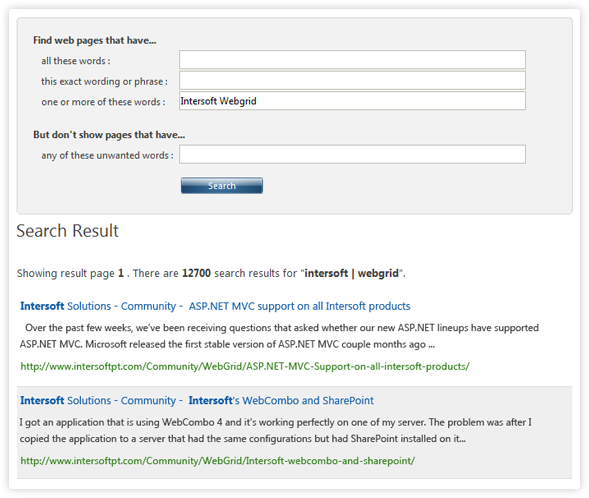Click the "one or more of these words :" label
The height and width of the screenshot is (498, 589).
pos(103,102)
